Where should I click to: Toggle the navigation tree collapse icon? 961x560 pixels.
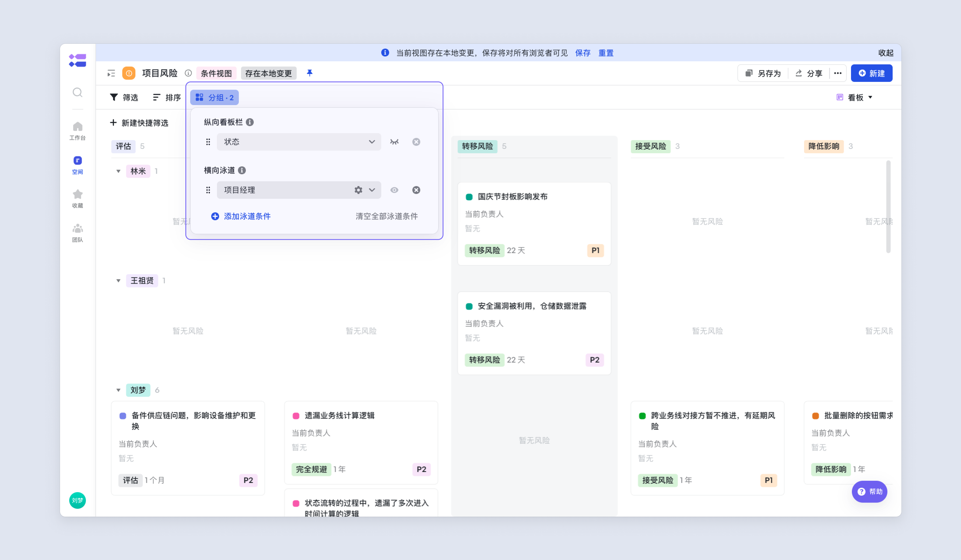click(111, 73)
